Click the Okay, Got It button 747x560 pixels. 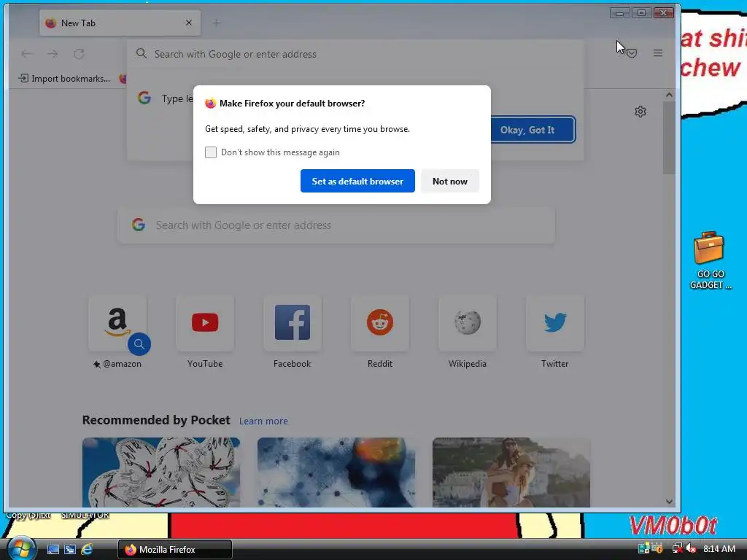[527, 130]
